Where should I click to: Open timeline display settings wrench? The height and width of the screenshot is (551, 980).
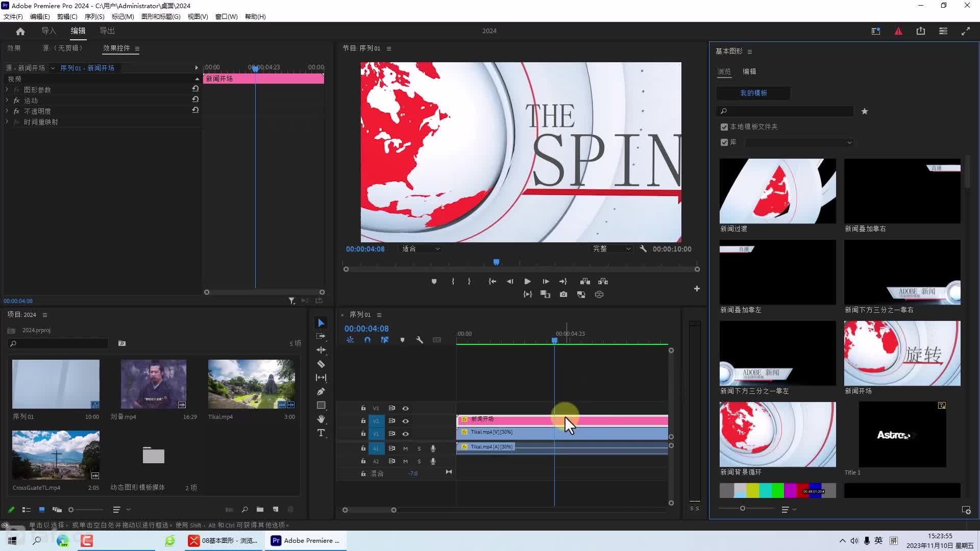click(x=420, y=340)
